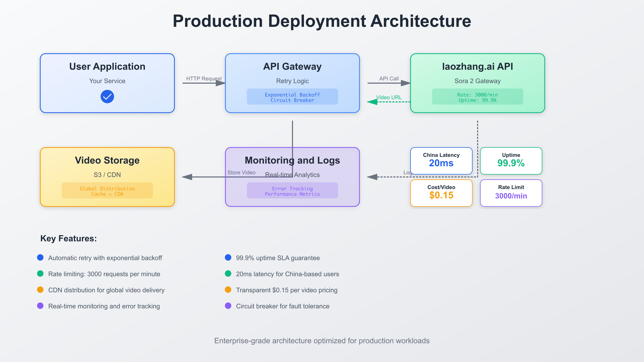644x362 pixels.
Task: Select the blue bullet for automatic retry feature
Action: [40, 258]
